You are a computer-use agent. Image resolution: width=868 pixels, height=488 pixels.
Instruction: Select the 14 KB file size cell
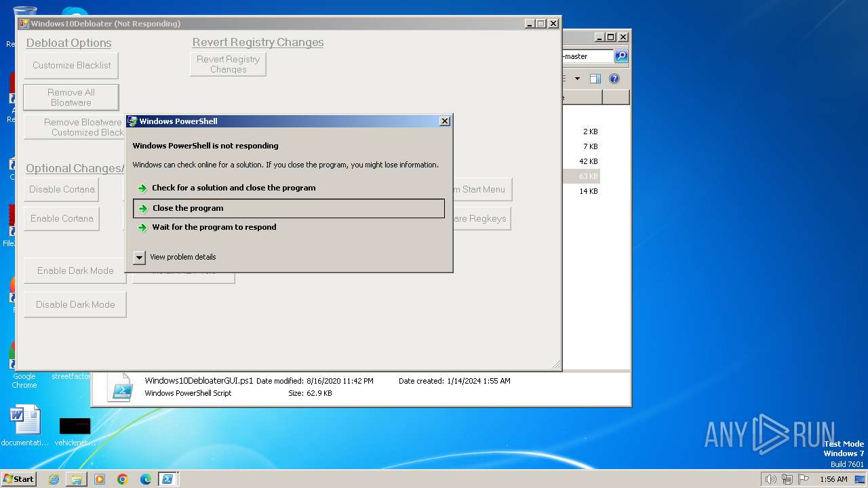pyautogui.click(x=588, y=191)
